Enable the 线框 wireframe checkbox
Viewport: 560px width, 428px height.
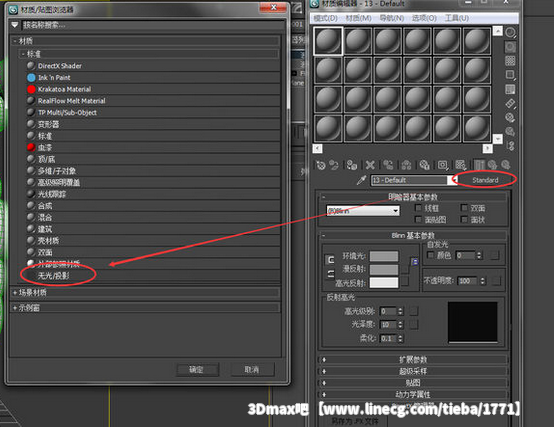418,208
